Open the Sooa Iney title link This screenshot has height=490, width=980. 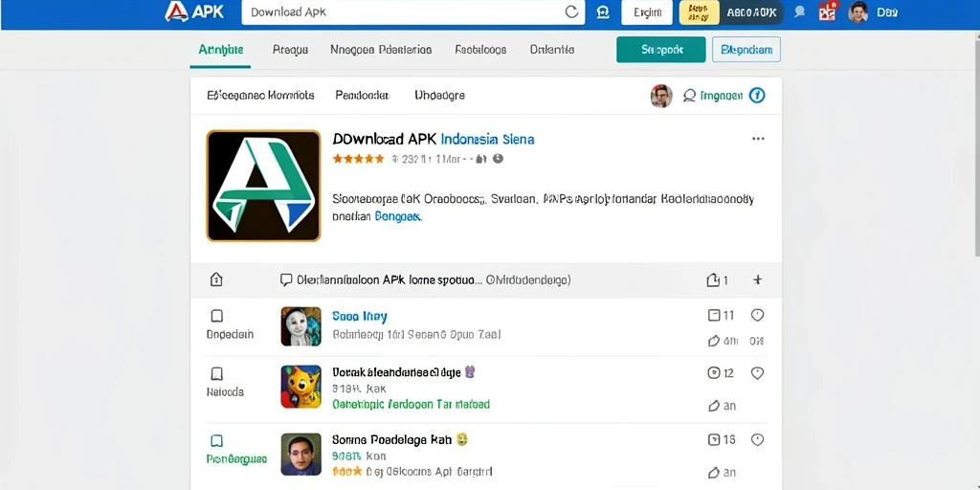point(360,316)
